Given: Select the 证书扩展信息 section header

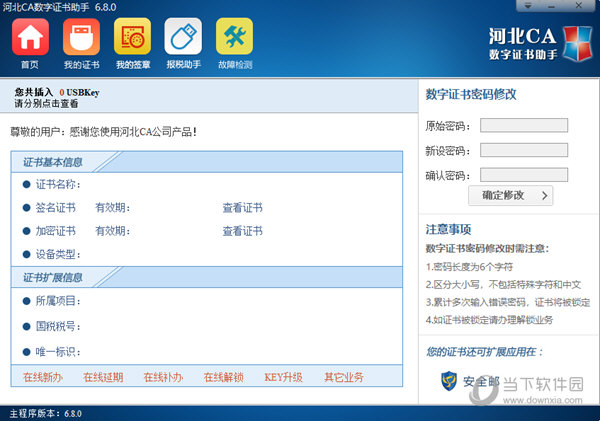Looking at the screenshot, I should point(53,277).
